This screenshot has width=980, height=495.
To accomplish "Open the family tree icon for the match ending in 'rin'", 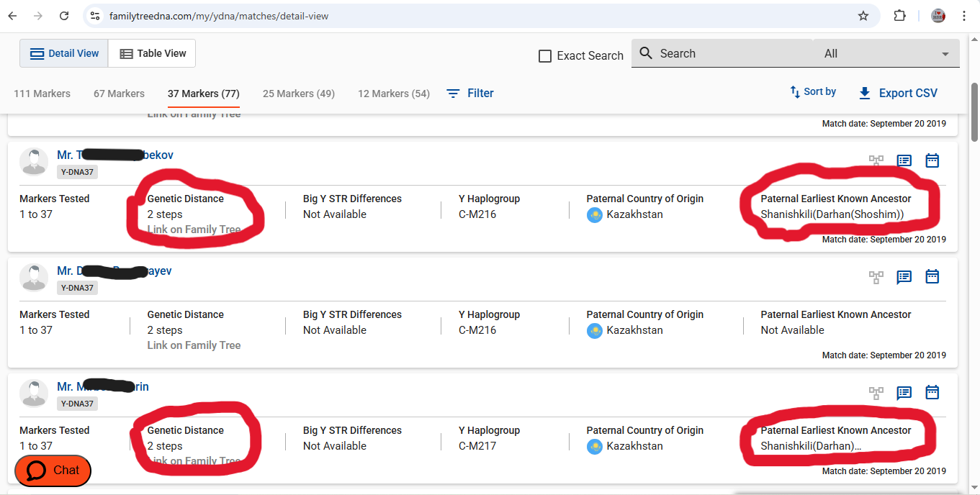I will click(x=876, y=392).
